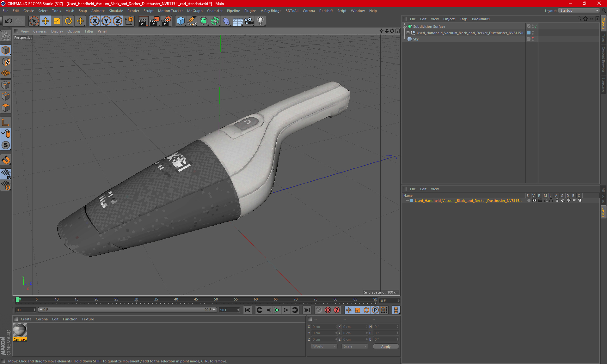Switch the coordinate system icon
Viewport: 607px width, 364px height.
(129, 21)
